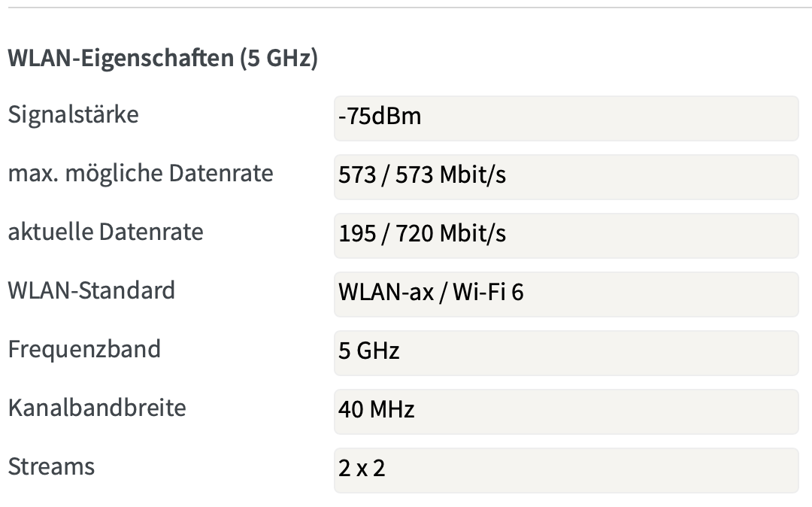The width and height of the screenshot is (812, 507).
Task: Select the -75dBm signal strength field
Action: coord(565,118)
